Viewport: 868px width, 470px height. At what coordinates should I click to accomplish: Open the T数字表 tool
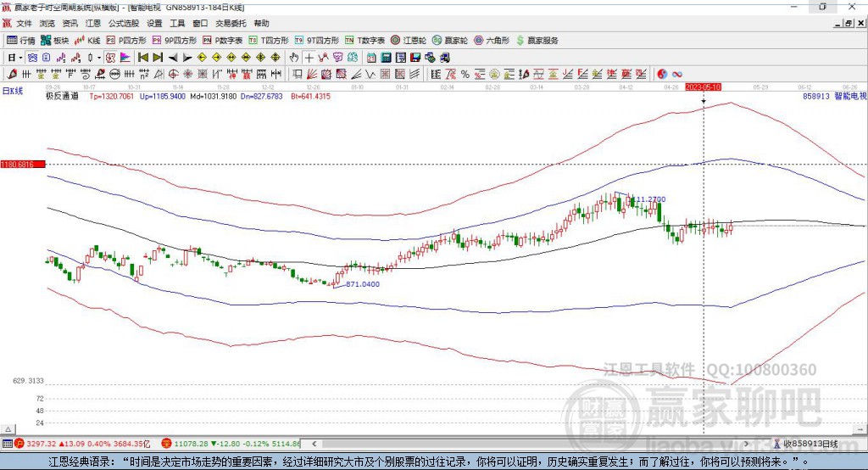tap(364, 41)
